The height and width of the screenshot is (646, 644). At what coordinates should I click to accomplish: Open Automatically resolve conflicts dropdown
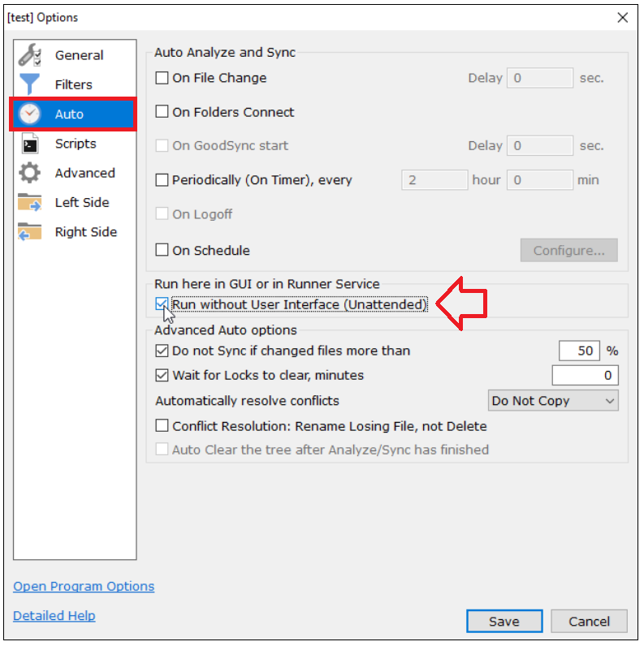pos(553,401)
